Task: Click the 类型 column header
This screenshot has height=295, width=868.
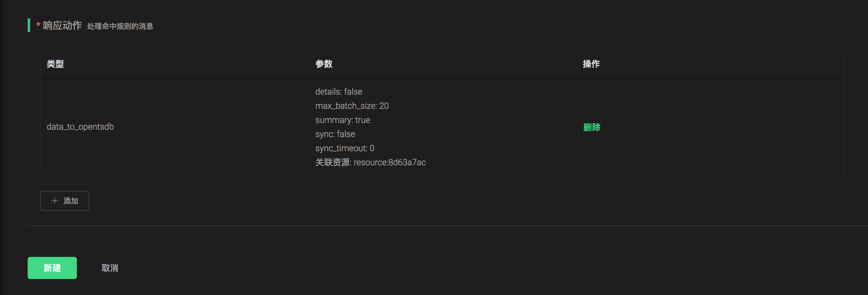Action: click(x=55, y=64)
